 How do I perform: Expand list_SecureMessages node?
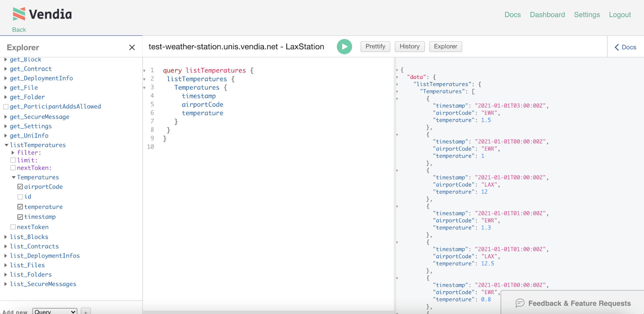[x=5, y=284]
